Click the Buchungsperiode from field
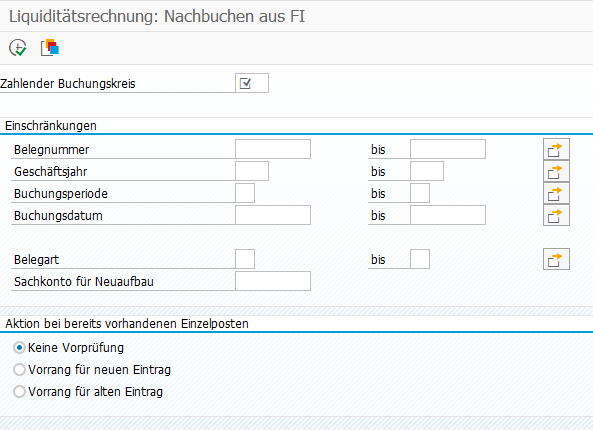 [x=245, y=193]
